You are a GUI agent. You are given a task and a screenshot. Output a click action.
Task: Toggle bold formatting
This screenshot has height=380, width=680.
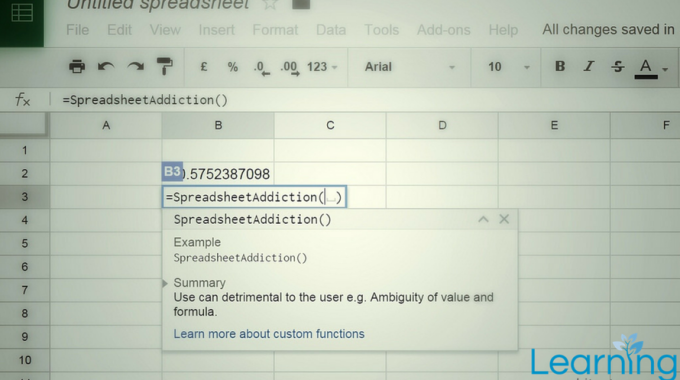click(x=560, y=66)
